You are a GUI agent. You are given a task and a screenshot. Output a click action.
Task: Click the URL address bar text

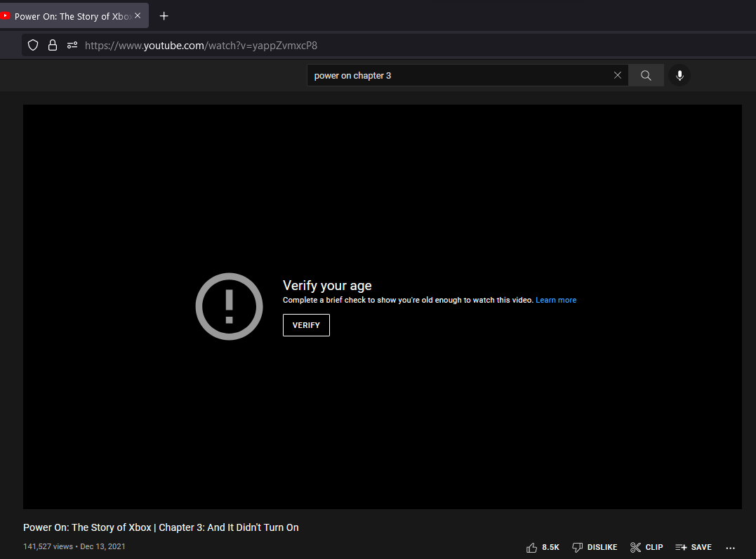coord(201,46)
